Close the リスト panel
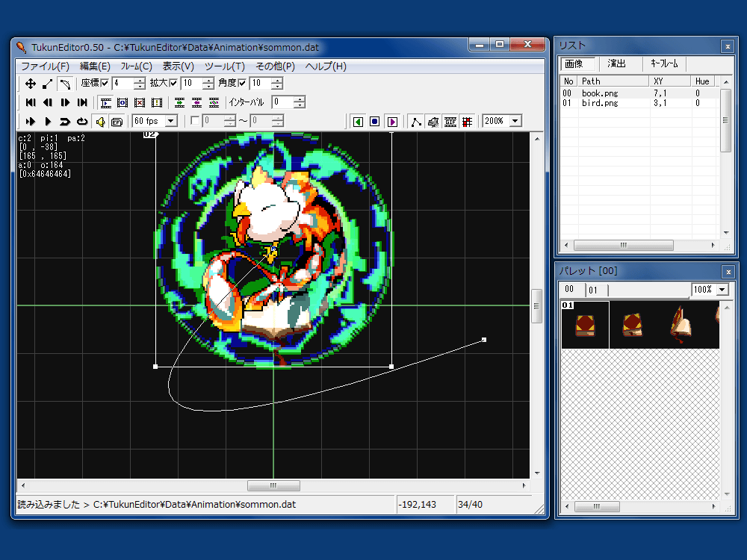The height and width of the screenshot is (560, 747). coord(728,46)
